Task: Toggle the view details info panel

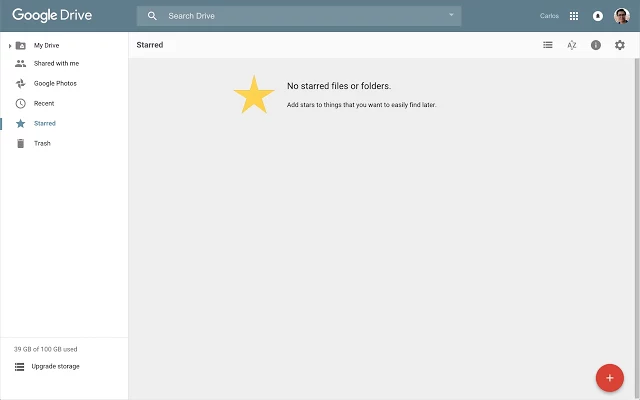Action: pos(596,45)
